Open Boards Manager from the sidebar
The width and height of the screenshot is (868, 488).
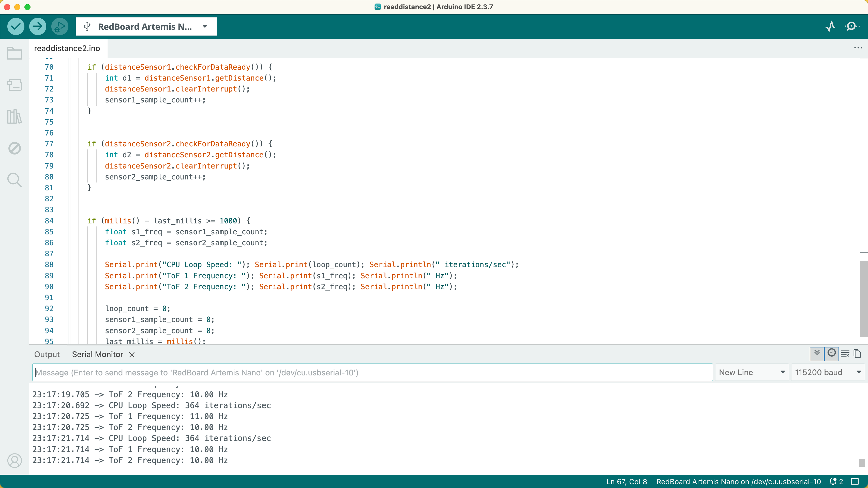14,85
